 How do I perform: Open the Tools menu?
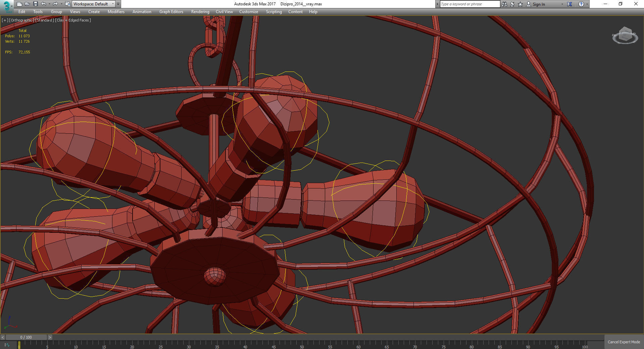point(38,12)
